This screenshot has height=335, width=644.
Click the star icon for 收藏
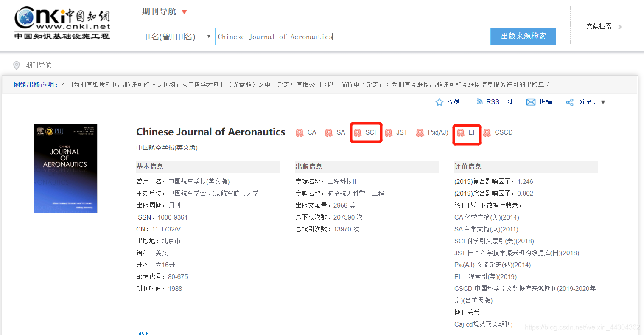(x=440, y=102)
